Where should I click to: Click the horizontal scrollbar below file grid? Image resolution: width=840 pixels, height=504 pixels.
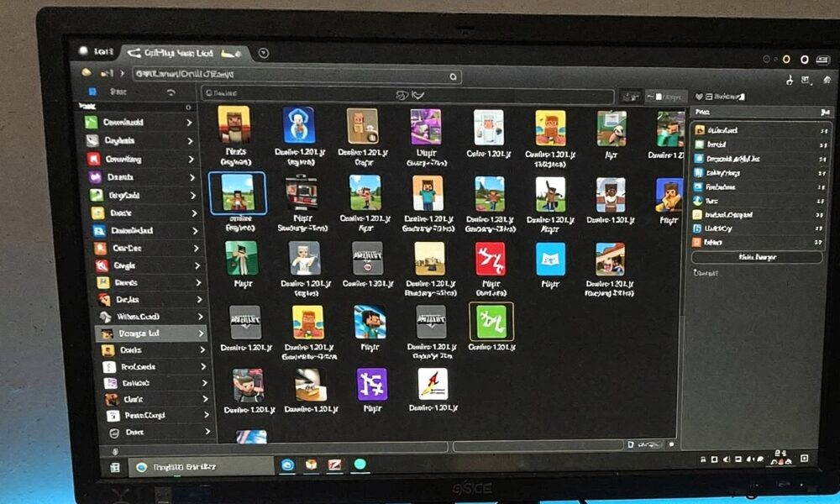pyautogui.click(x=336, y=446)
